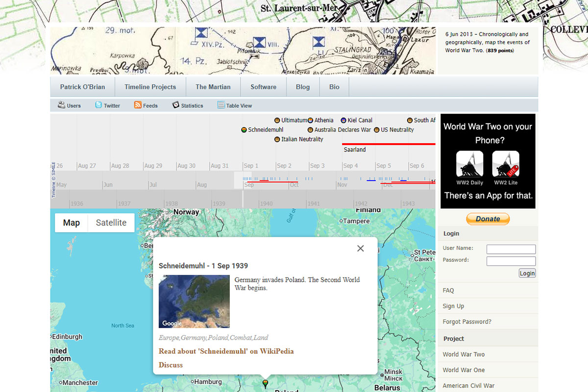The image size is (588, 392).
Task: Read about 'Schneidemuhl' on WikiPedia
Action: (226, 351)
